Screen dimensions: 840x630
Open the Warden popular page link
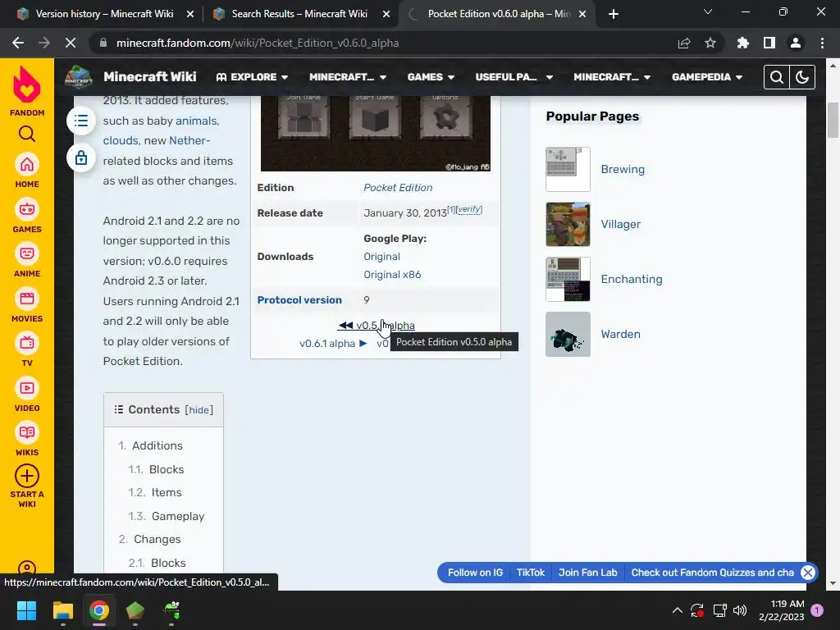[620, 335]
